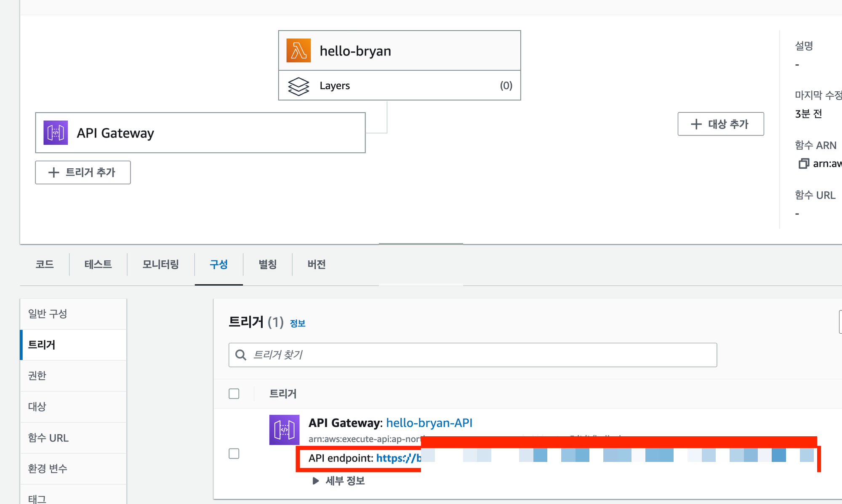Click the plus icon on 대상 추가 button
842x504 pixels.
[x=696, y=124]
